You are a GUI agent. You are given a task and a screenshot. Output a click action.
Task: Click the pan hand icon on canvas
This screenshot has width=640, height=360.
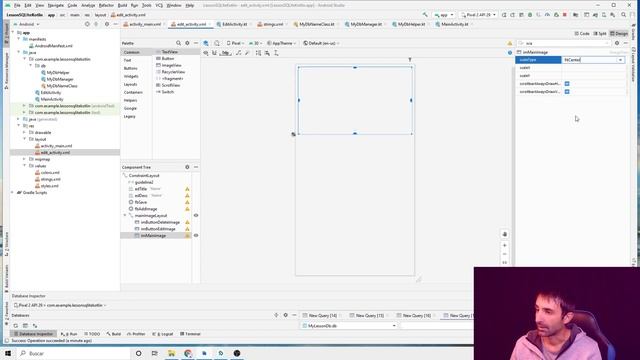505,234
